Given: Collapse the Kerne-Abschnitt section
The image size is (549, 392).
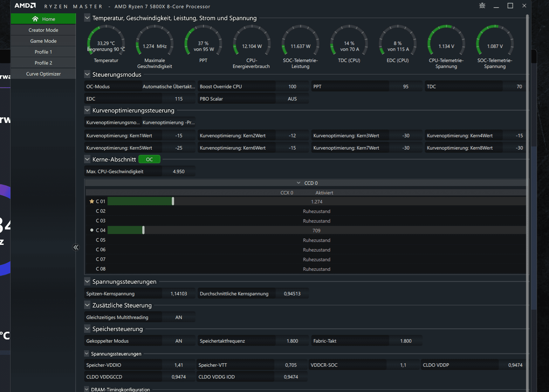Looking at the screenshot, I should [87, 159].
